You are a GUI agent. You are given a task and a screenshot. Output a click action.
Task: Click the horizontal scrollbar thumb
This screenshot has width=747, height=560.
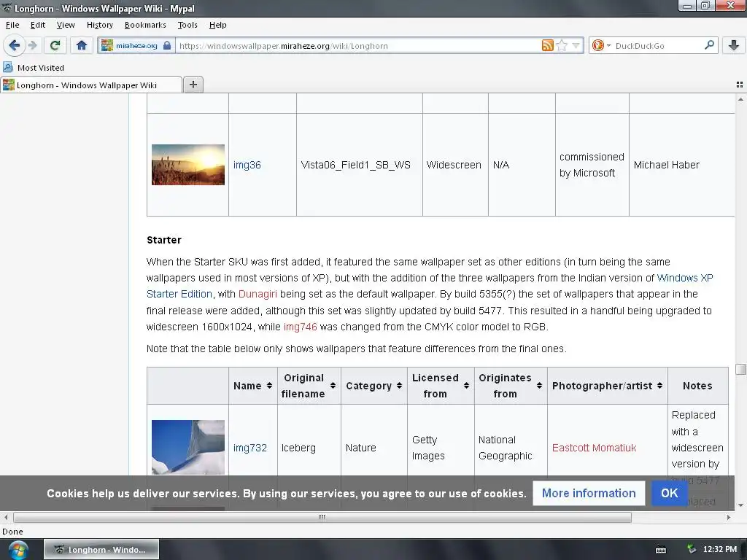322,517
